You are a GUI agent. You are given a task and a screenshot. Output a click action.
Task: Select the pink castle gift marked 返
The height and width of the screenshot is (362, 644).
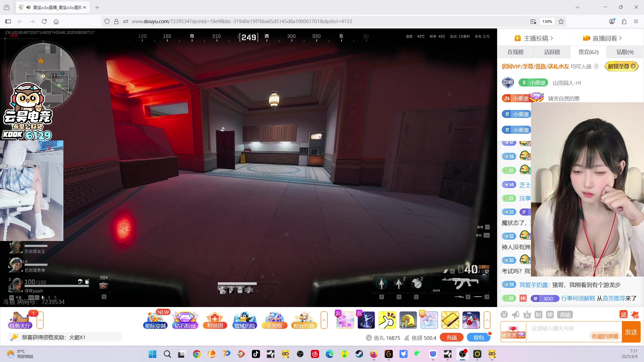(x=345, y=320)
